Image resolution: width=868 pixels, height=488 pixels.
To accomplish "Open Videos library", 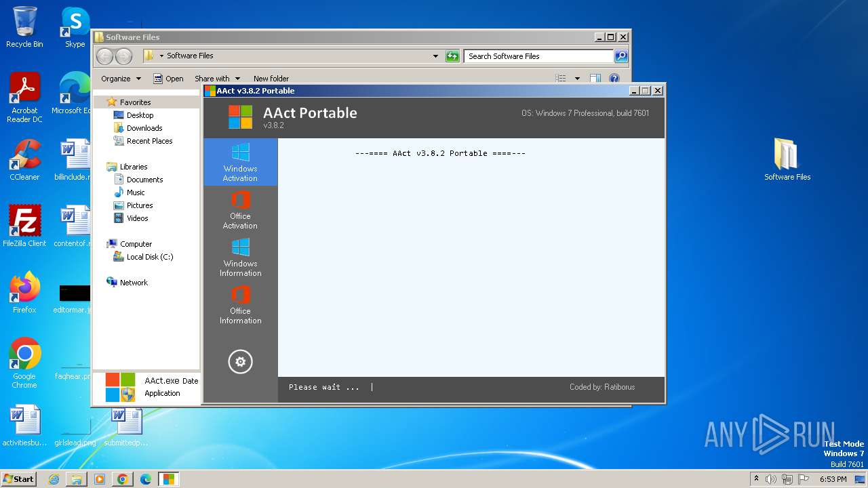I will [137, 218].
